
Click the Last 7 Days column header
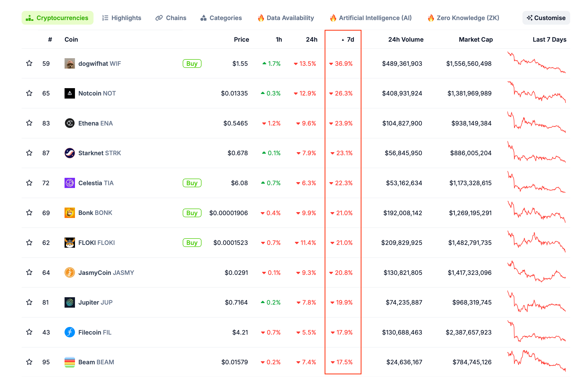[x=549, y=39]
